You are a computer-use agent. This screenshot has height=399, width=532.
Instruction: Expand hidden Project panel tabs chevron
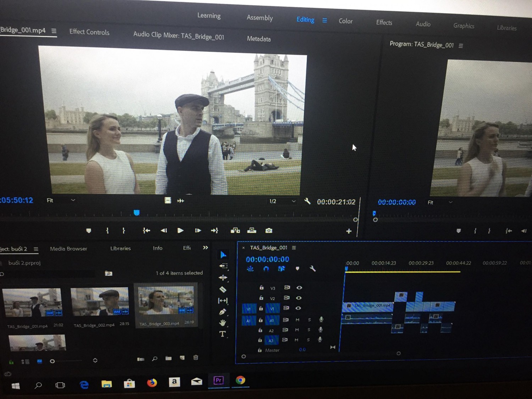click(205, 248)
